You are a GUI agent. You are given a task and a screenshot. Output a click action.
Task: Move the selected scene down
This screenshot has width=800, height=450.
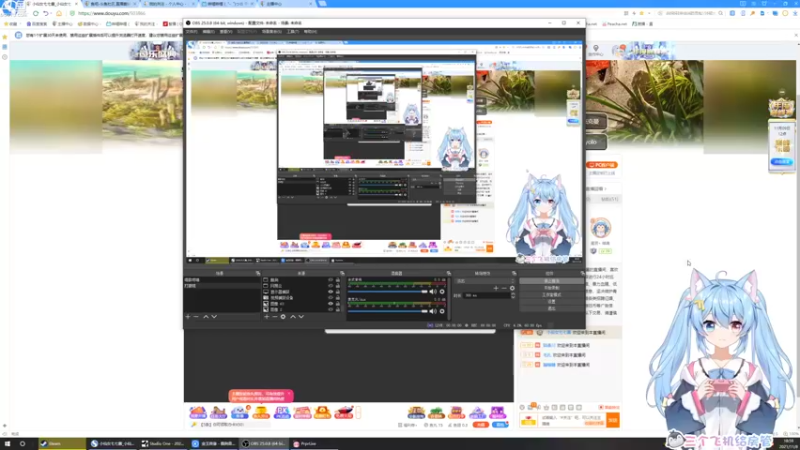pos(214,317)
